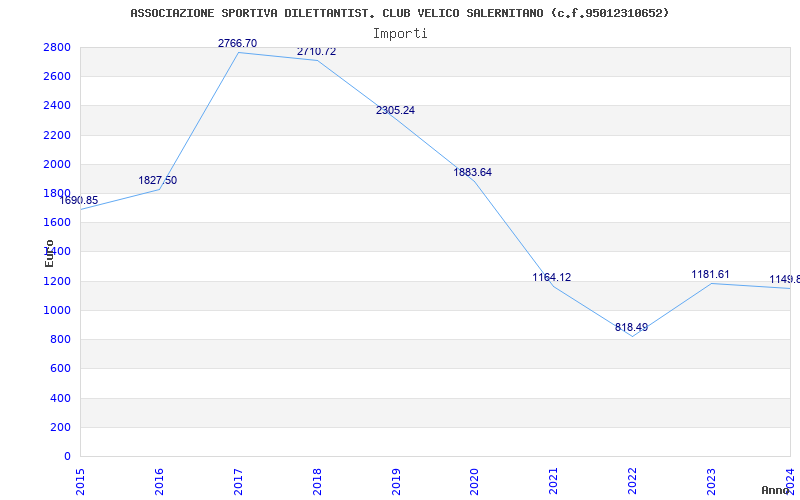This screenshot has height=500, width=800.
Task: Select the 2021 x-axis year label
Action: click(x=554, y=482)
